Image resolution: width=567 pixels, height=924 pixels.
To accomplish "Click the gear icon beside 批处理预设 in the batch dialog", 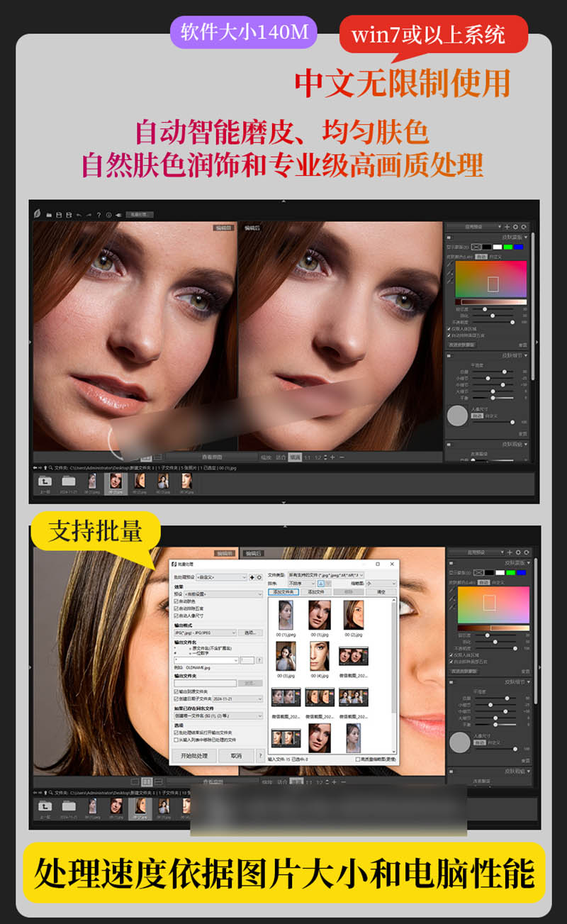I will (x=259, y=577).
